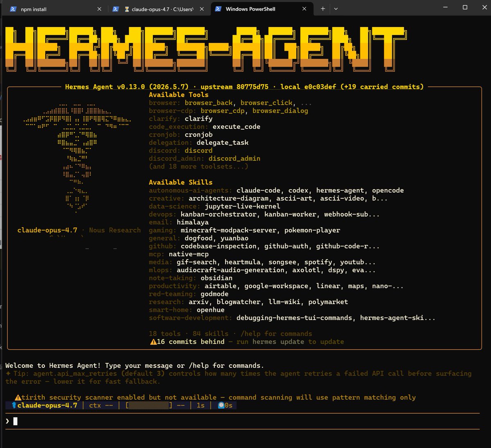Click the warning icon beside 16 commits behind
The width and height of the screenshot is (491, 448).
coord(153,342)
